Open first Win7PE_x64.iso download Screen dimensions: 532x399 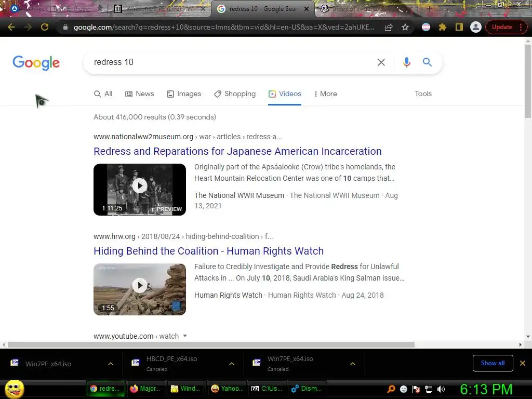coord(48,364)
